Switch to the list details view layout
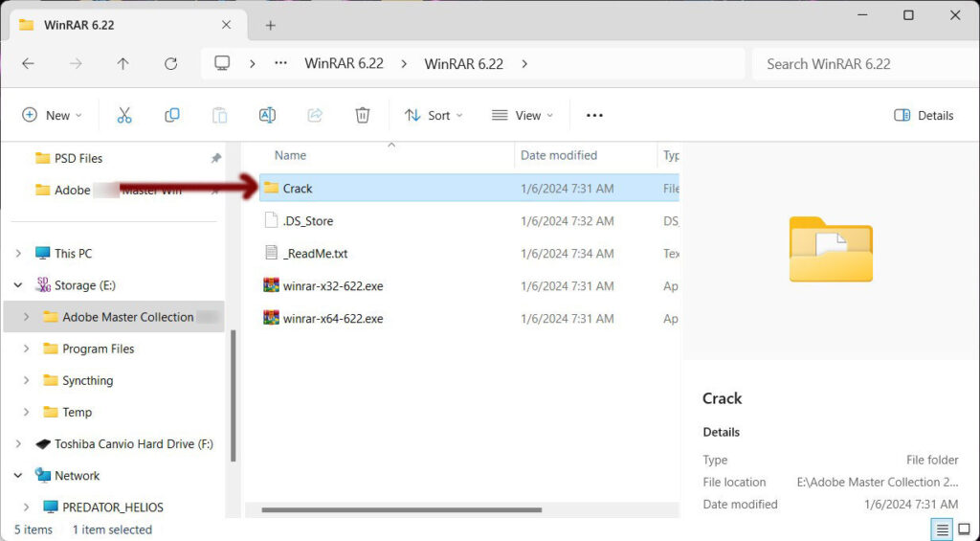This screenshot has width=980, height=541. pos(943,530)
